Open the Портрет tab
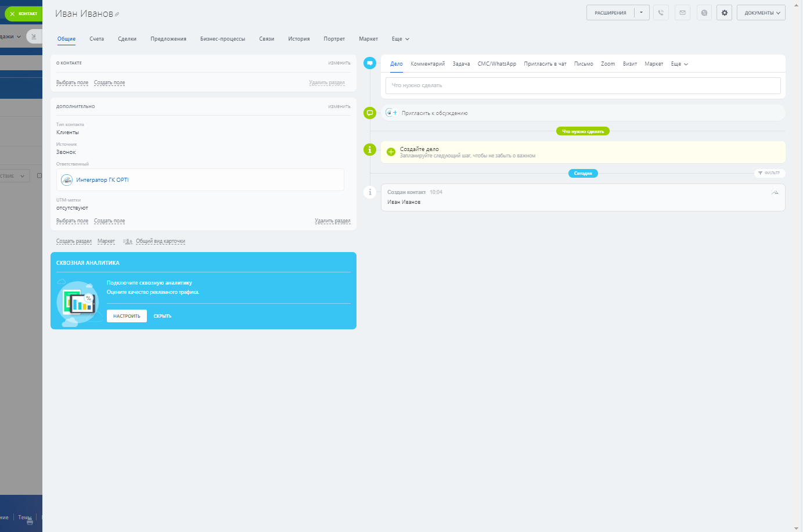 pyautogui.click(x=334, y=39)
